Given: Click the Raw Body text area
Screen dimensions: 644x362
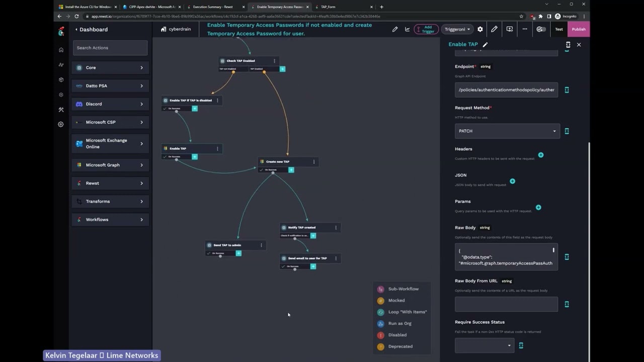Looking at the screenshot, I should click(506, 257).
